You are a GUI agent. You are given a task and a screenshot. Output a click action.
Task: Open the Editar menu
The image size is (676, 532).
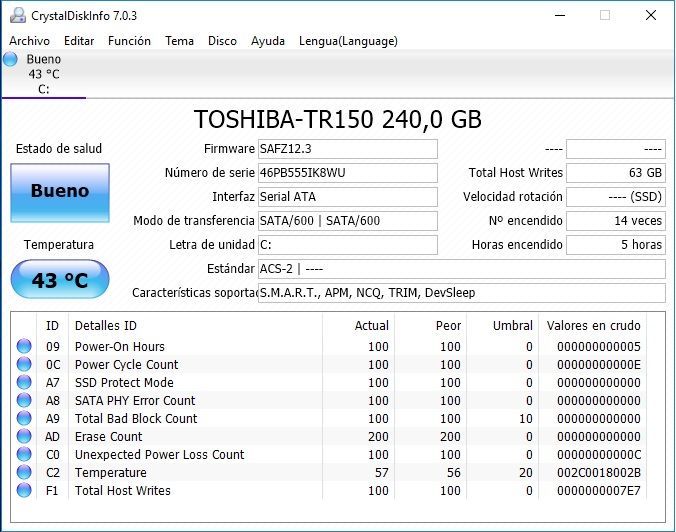pyautogui.click(x=79, y=41)
